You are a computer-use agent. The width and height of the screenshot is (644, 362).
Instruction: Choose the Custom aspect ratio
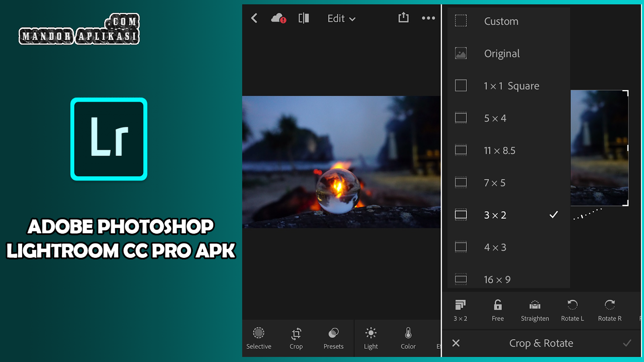pyautogui.click(x=509, y=21)
